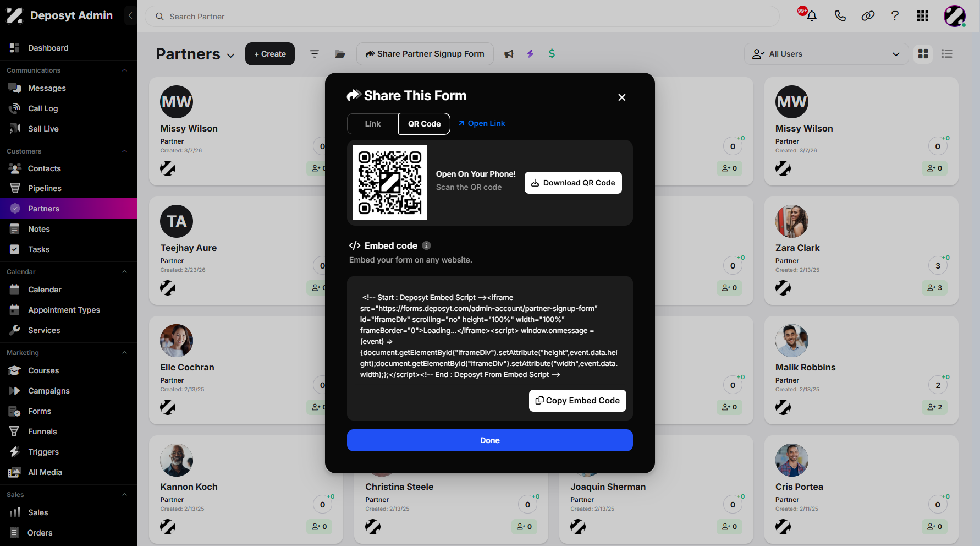Open Zara Clark's profile photo
Screen dimensions: 980x546
click(792, 221)
